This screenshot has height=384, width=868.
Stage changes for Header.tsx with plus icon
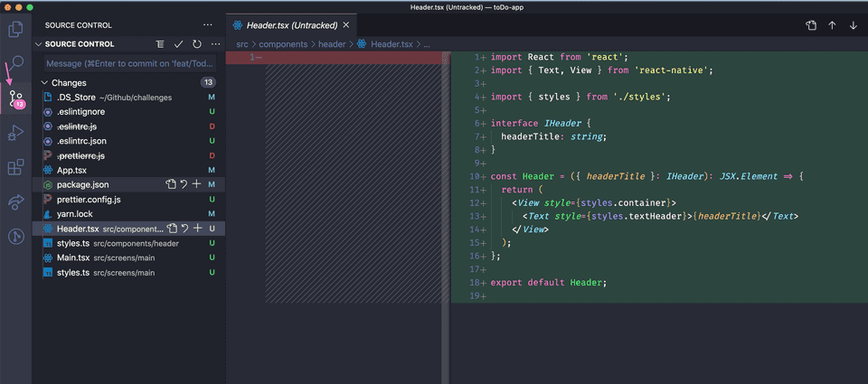pyautogui.click(x=196, y=229)
